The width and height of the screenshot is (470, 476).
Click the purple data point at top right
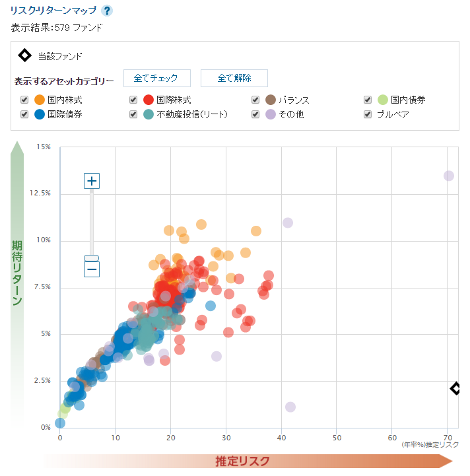449,176
